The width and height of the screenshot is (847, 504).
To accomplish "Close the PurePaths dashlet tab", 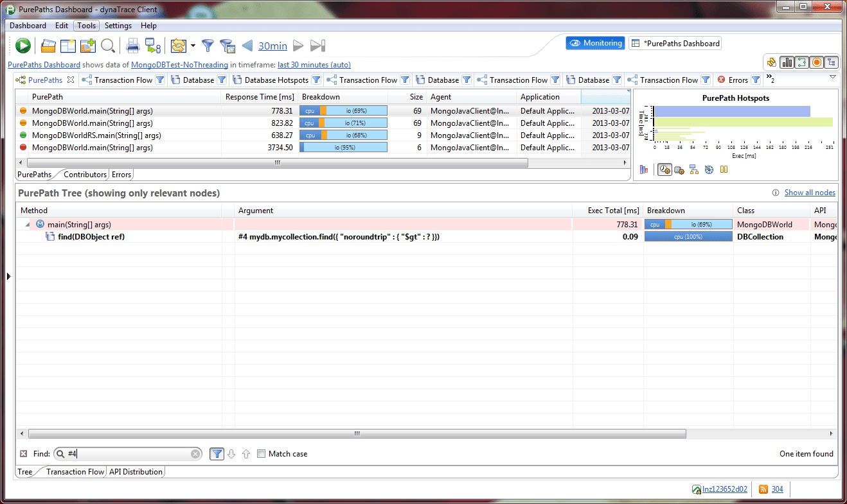I will (71, 80).
